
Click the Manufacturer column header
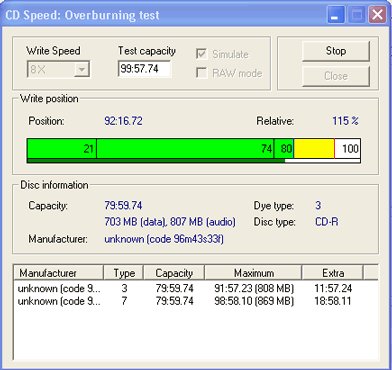(x=58, y=273)
